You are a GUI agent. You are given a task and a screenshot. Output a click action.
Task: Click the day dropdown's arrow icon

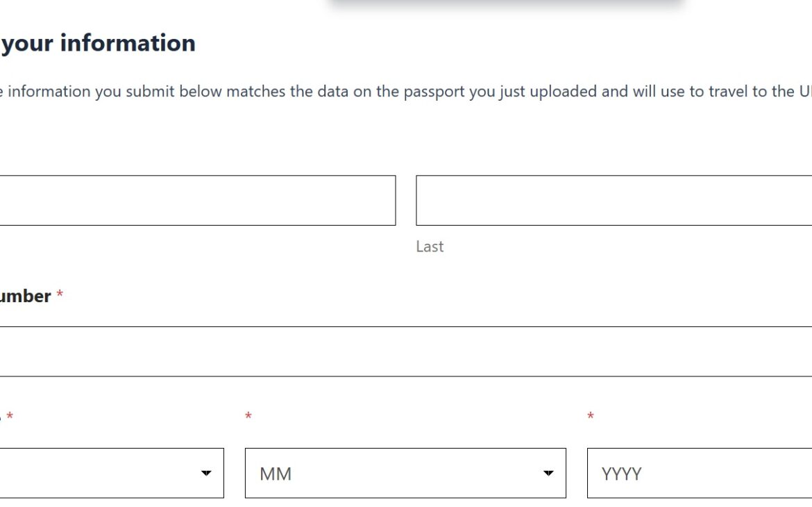click(206, 474)
